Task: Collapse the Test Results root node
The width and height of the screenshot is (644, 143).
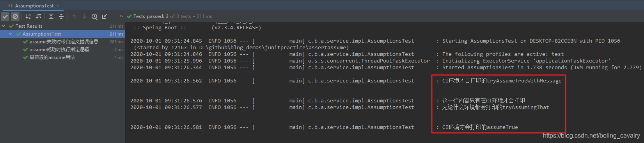Action: 4,26
